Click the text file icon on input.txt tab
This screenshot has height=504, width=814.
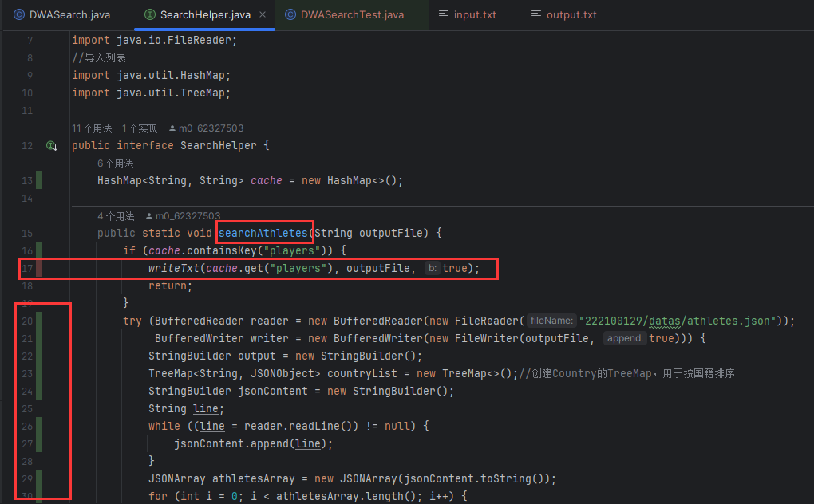coord(444,14)
